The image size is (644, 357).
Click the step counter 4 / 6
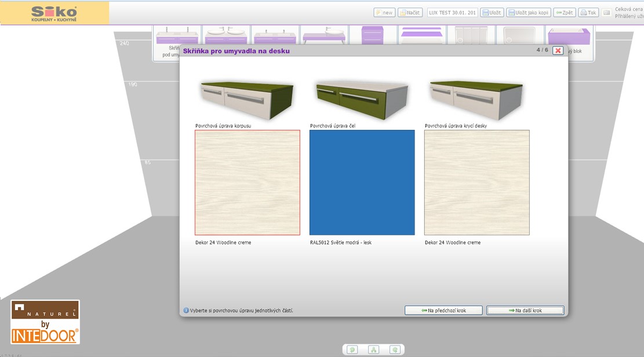pos(542,50)
